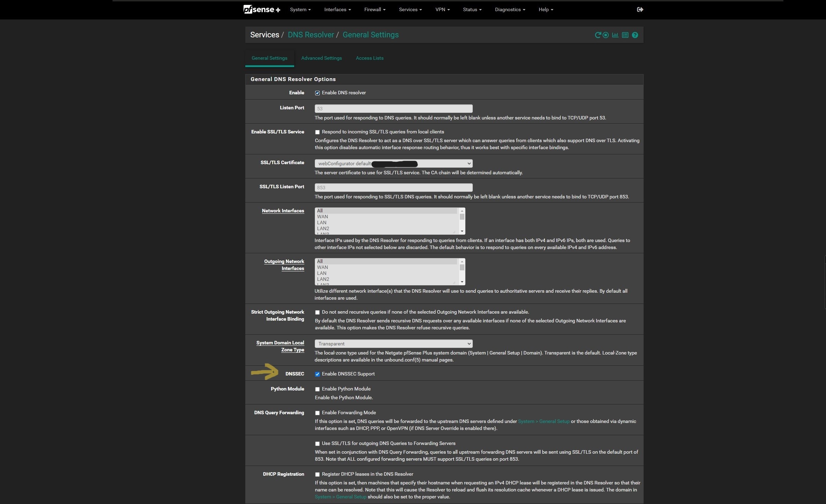Disable the Enable DNSSEC Support checkbox
This screenshot has width=826, height=504.
(317, 374)
